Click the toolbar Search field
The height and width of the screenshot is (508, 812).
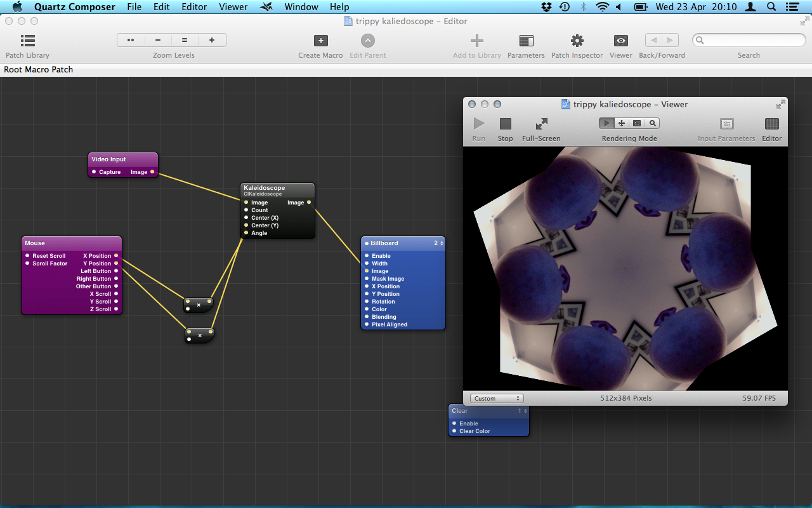749,40
